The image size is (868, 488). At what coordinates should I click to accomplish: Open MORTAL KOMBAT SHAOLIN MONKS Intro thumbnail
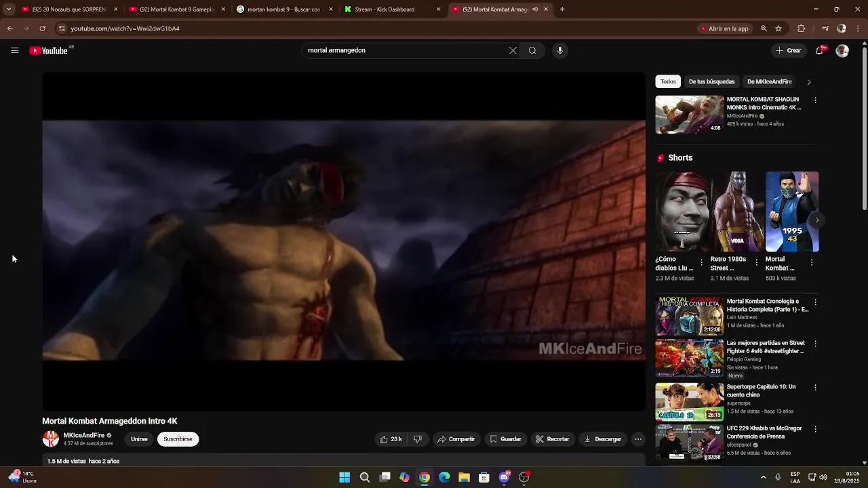(x=689, y=115)
